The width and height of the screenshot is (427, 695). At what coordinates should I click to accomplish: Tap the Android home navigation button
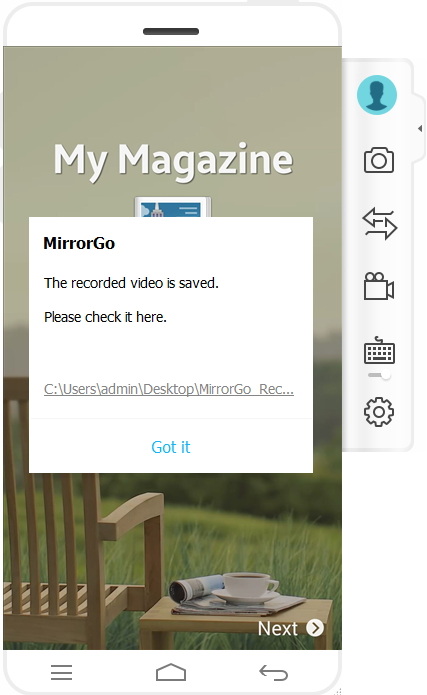(x=171, y=672)
